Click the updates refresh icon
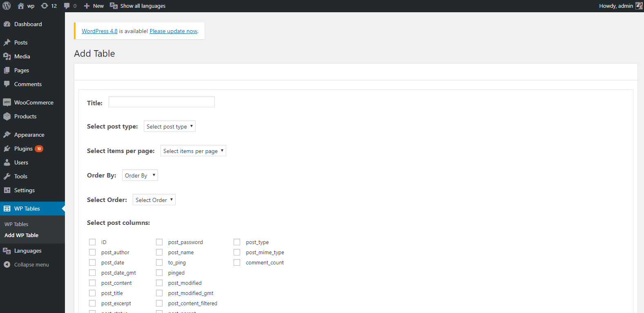This screenshot has width=644, height=313. tap(45, 6)
